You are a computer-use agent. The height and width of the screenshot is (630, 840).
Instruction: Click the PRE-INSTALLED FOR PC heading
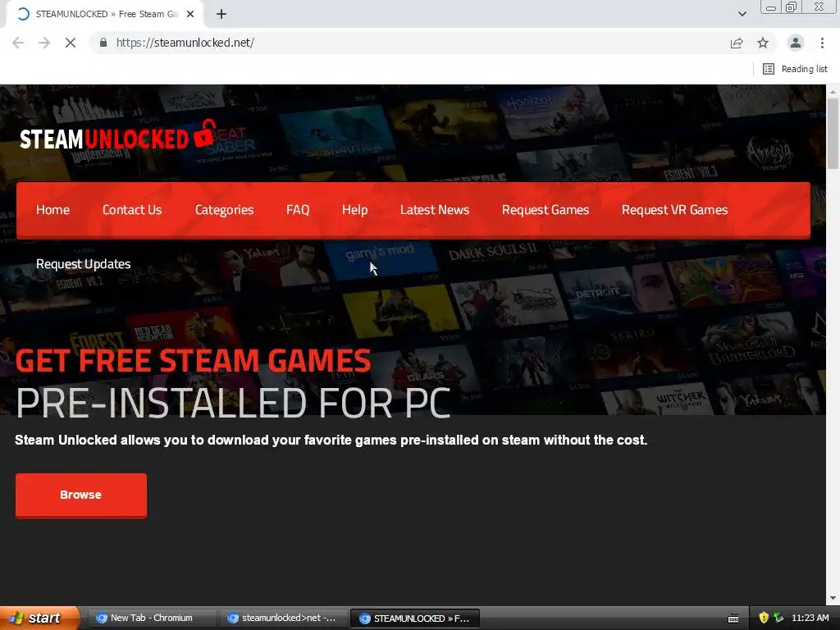(233, 403)
